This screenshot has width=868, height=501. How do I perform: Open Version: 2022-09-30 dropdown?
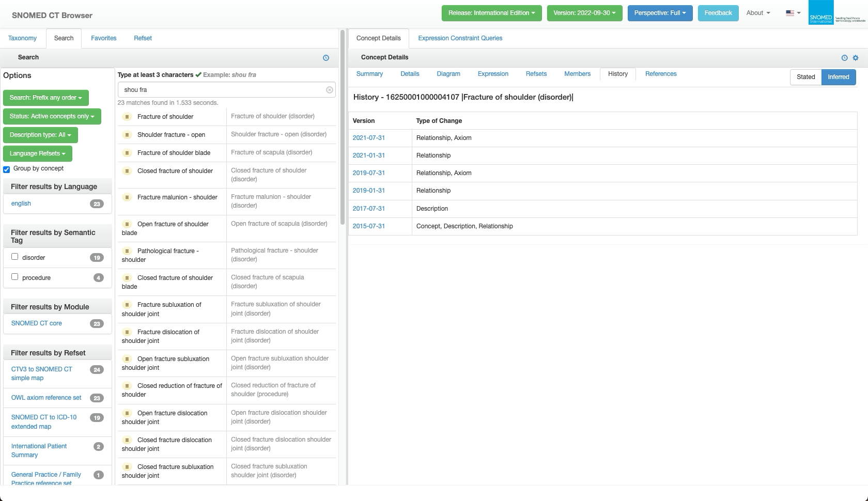584,13
